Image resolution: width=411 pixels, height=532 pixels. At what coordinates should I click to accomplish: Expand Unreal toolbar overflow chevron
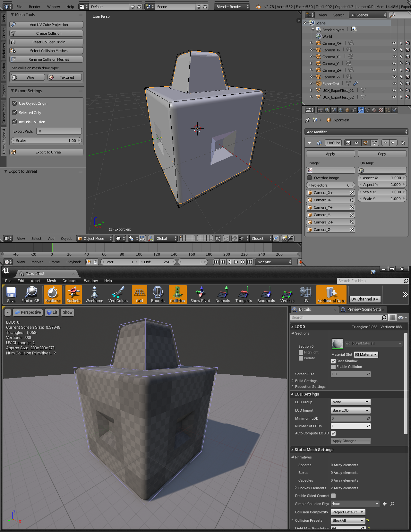(x=405, y=294)
